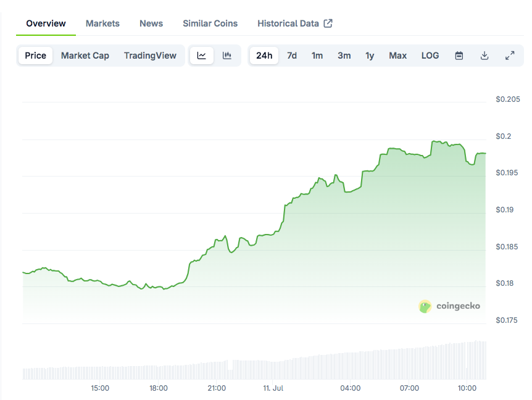The image size is (532, 400).
Task: Set time range to 7d
Action: point(292,56)
